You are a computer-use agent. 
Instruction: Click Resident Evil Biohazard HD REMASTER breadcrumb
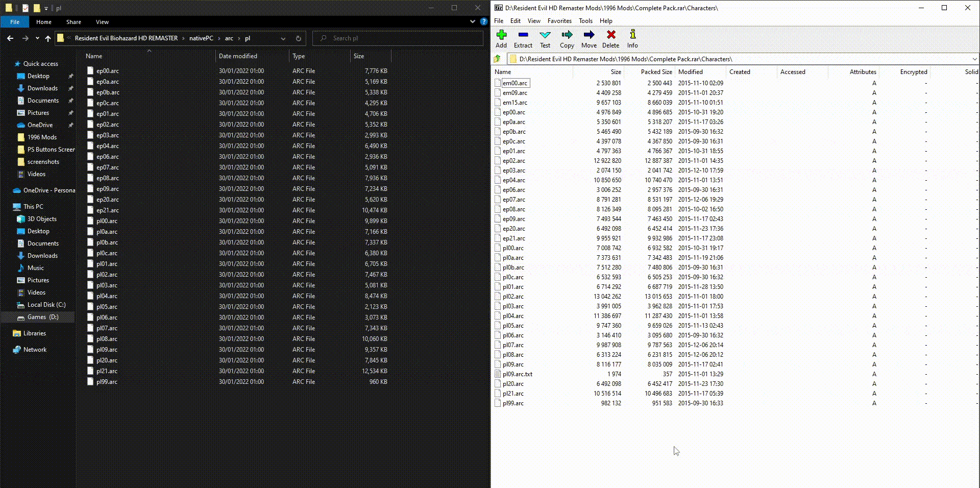[126, 38]
